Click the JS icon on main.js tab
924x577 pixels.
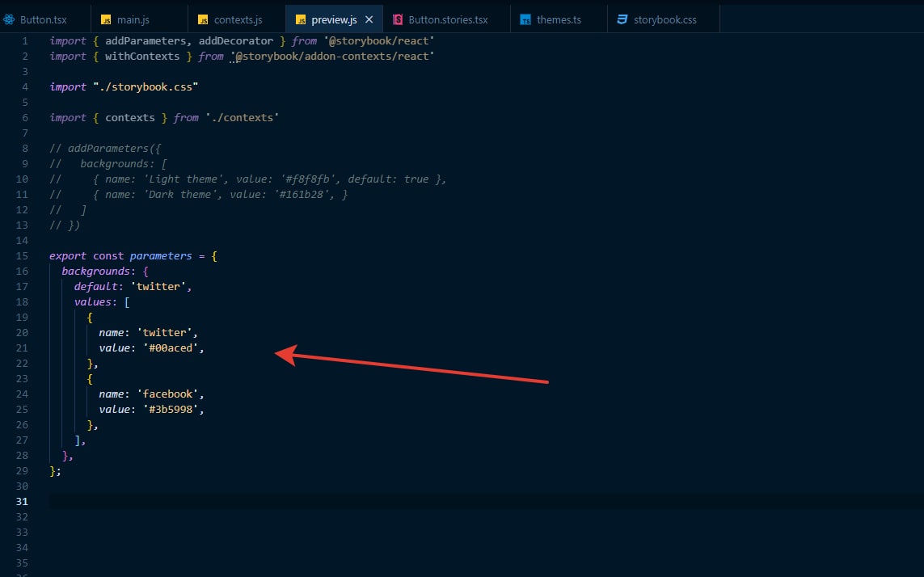pyautogui.click(x=106, y=20)
